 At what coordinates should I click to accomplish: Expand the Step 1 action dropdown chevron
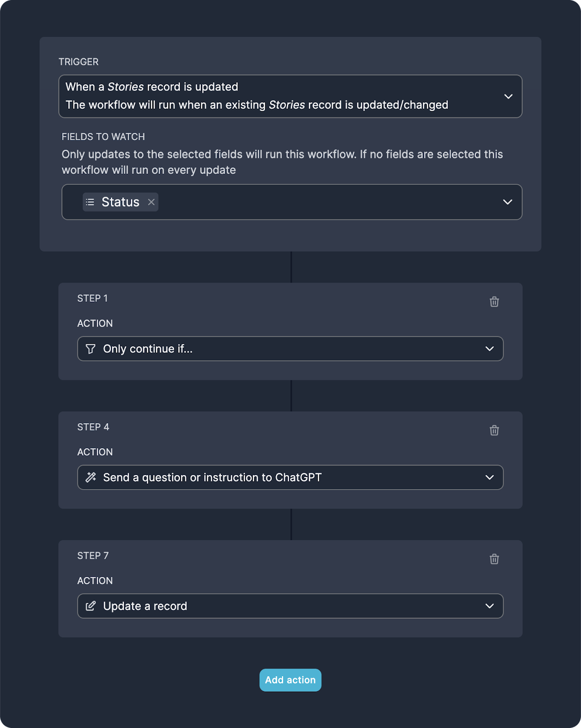point(490,349)
